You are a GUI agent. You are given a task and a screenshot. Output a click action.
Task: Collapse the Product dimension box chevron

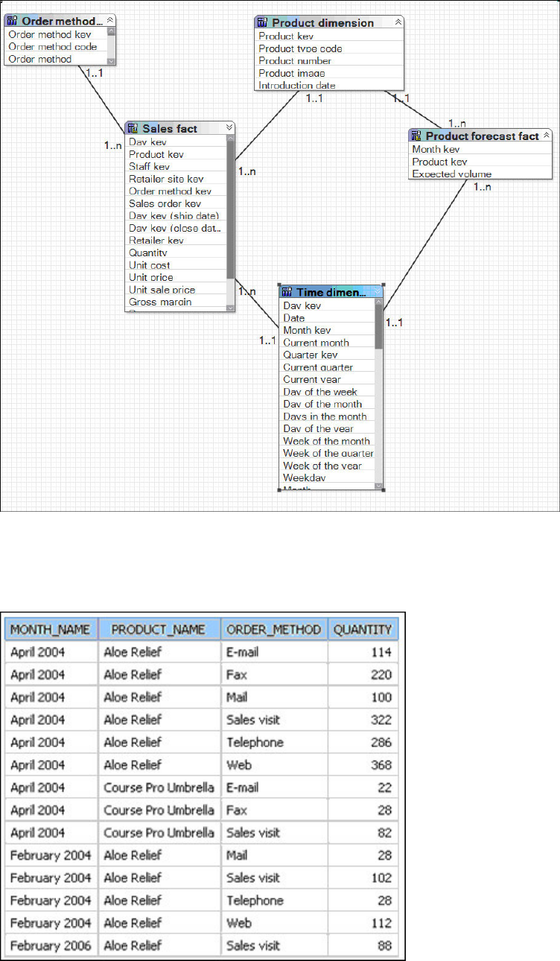point(398,22)
